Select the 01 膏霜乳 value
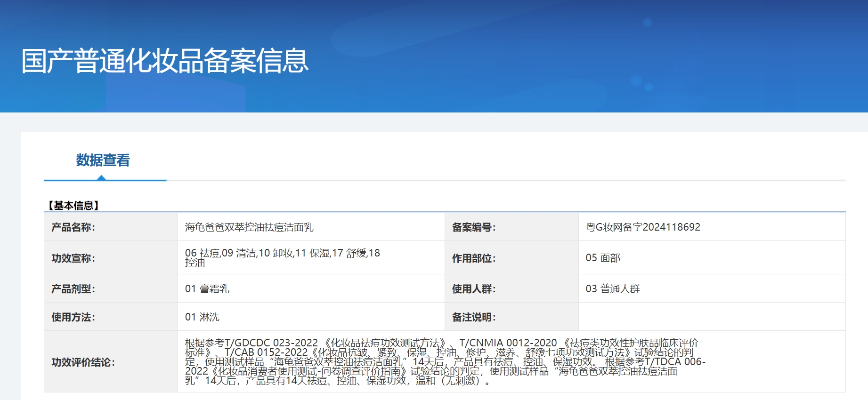868x400 pixels. 207,289
